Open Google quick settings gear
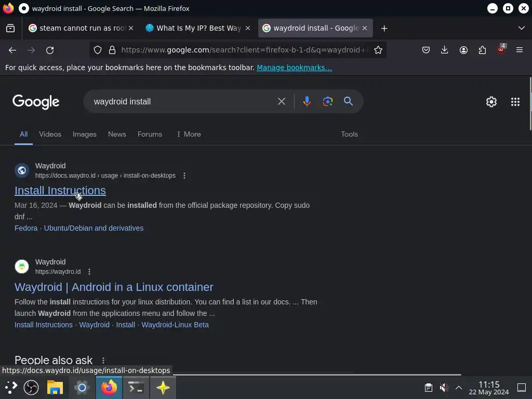The width and height of the screenshot is (532, 399). click(x=491, y=102)
